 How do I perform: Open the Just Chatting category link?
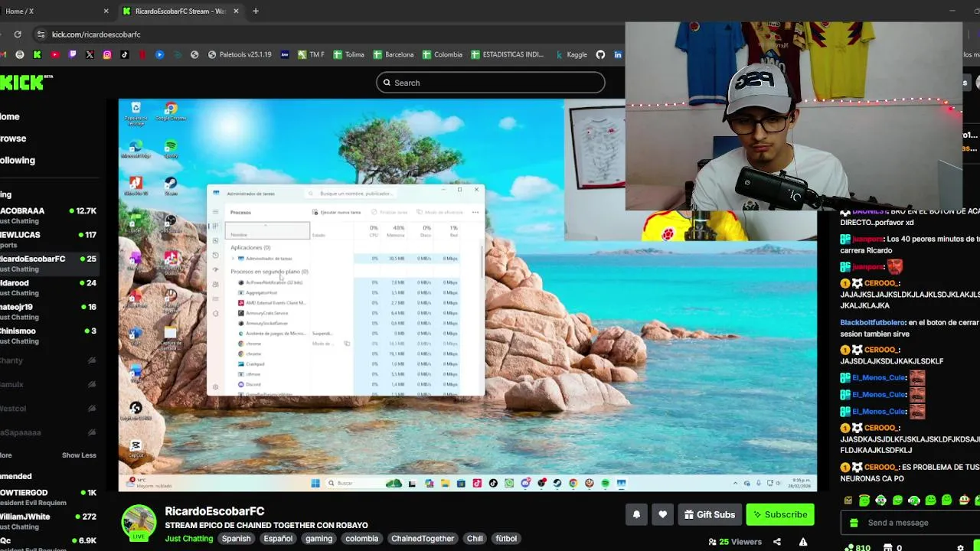[x=189, y=539]
